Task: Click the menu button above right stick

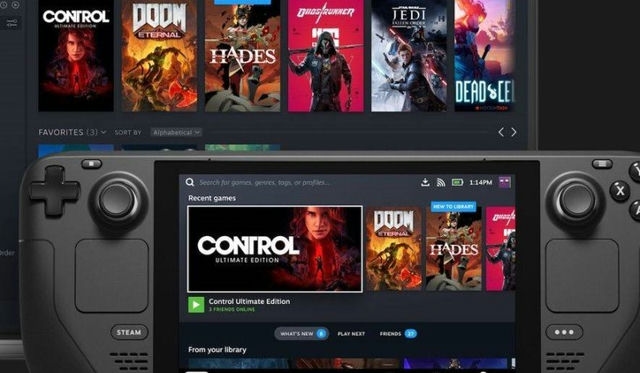Action: [x=602, y=164]
